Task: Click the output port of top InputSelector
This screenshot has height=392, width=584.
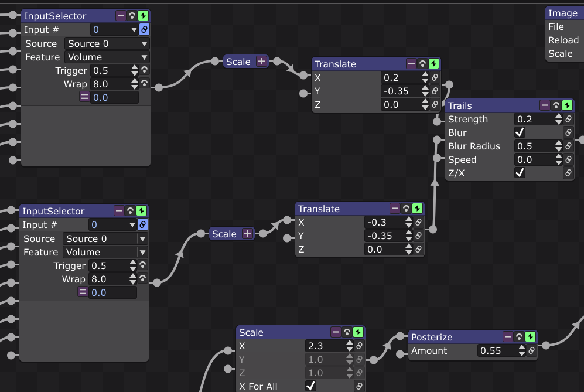Action: coord(159,87)
